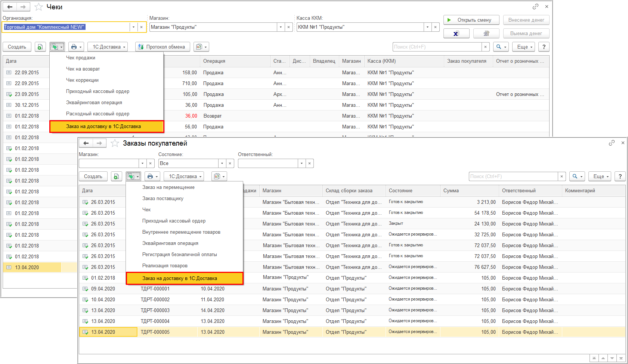This screenshot has height=364, width=628.
Task: Choose Заказ на доставку in Чеки menu
Action: tap(106, 126)
